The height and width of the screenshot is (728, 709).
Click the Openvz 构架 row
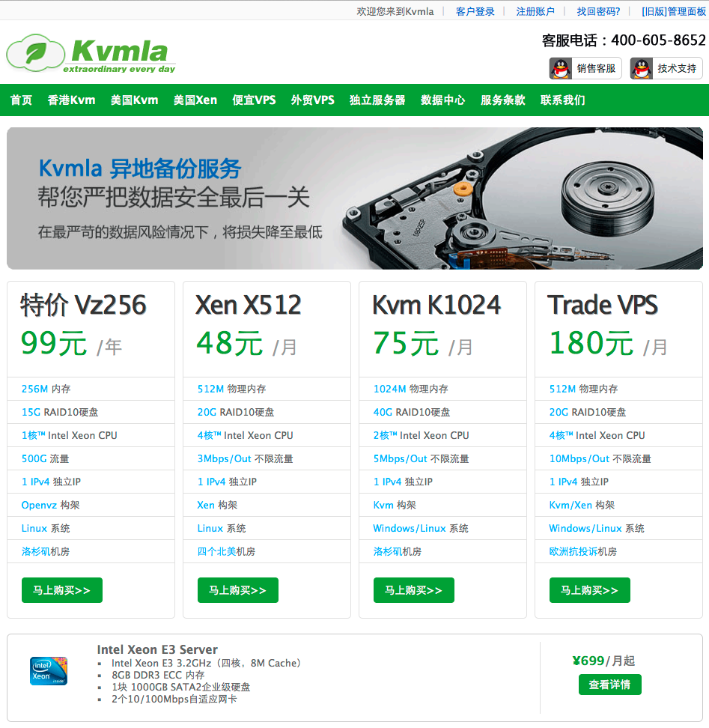click(x=91, y=505)
